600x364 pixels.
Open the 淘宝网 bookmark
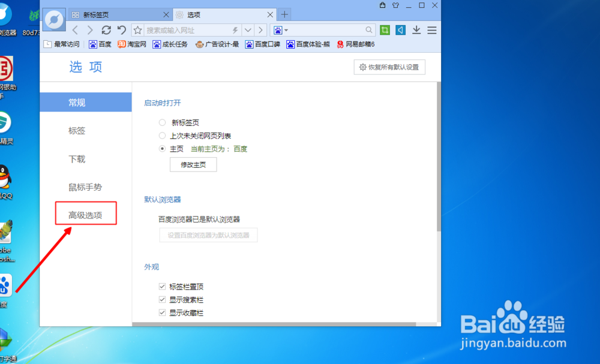pyautogui.click(x=132, y=44)
